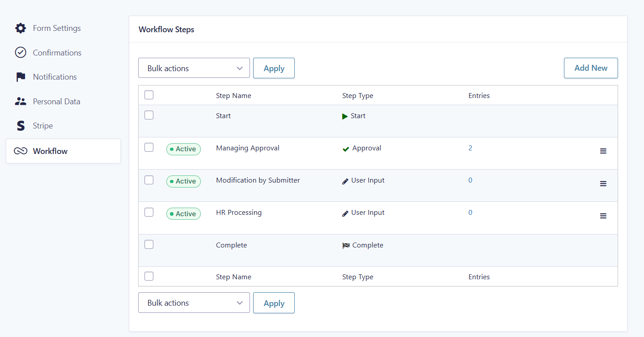Tick the checkbox for HR Processing
644x337 pixels.
(149, 212)
